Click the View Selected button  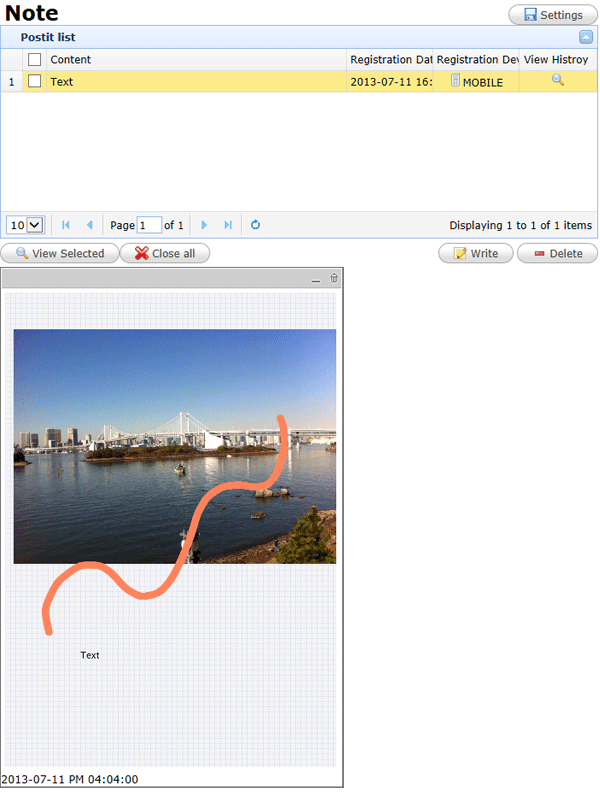click(x=59, y=253)
